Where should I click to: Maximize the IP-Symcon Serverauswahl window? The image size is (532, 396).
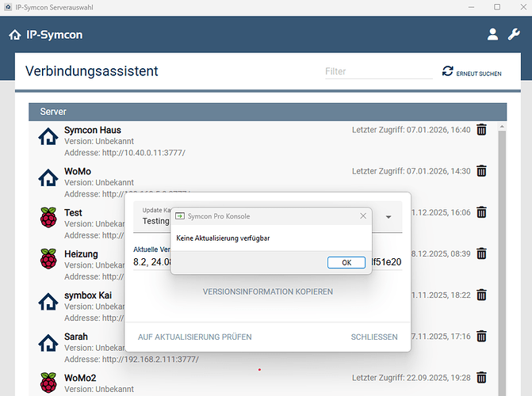click(x=497, y=7)
